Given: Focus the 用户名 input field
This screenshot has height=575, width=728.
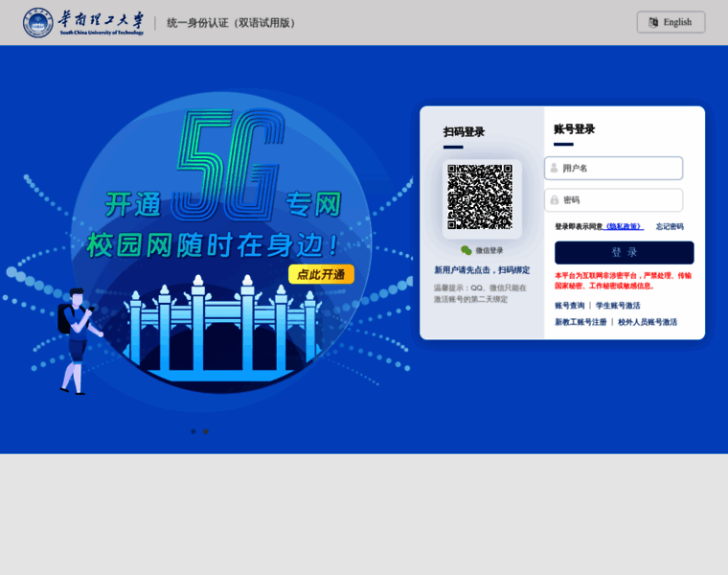Looking at the screenshot, I should [613, 168].
